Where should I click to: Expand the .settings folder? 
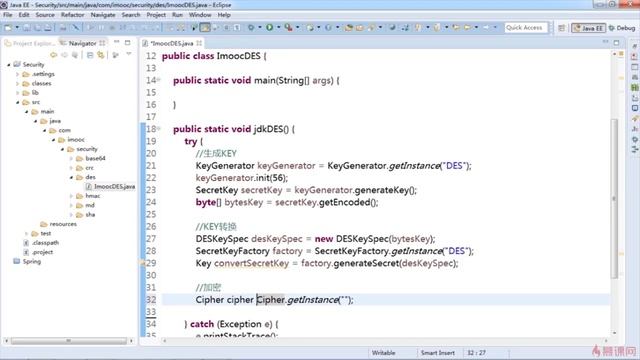[x=18, y=74]
